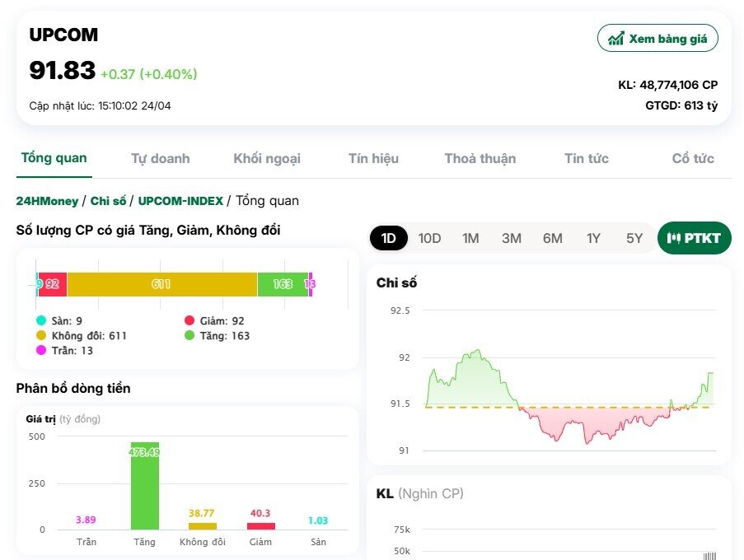Click the green 163 bar segment
The image size is (744, 560).
click(283, 284)
